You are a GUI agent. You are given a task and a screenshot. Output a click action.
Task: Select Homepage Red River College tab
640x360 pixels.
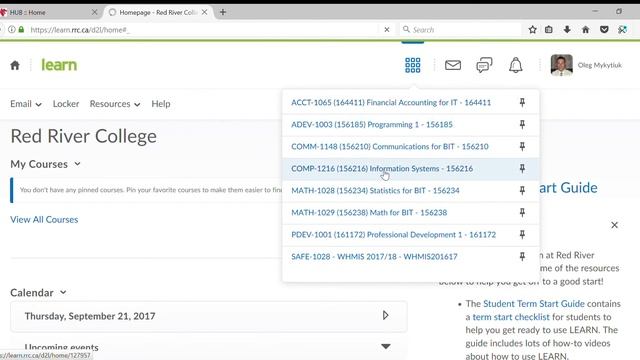click(157, 13)
